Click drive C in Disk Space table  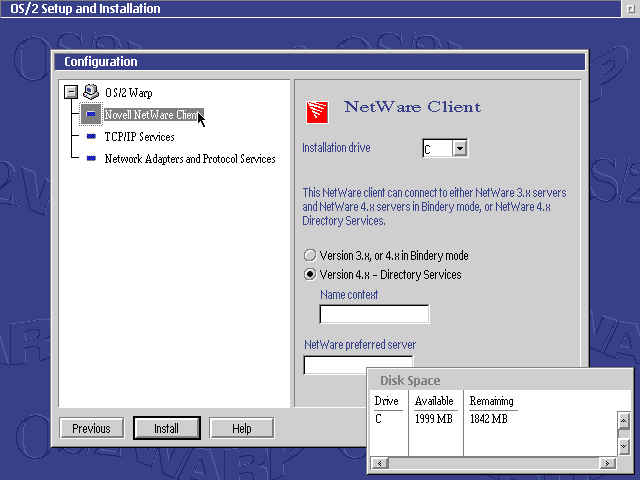click(378, 419)
